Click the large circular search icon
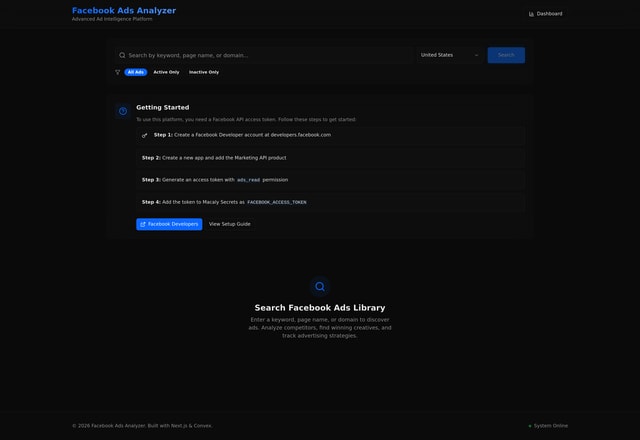This screenshot has width=640, height=440. click(x=320, y=286)
